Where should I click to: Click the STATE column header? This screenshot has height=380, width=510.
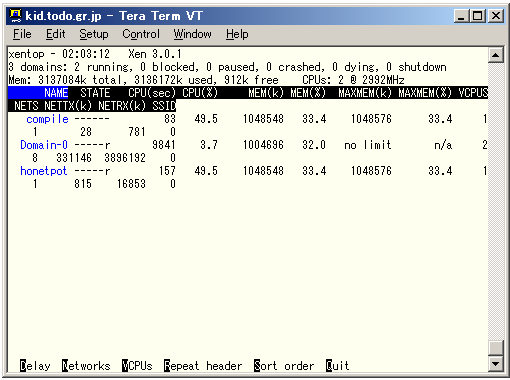point(95,93)
